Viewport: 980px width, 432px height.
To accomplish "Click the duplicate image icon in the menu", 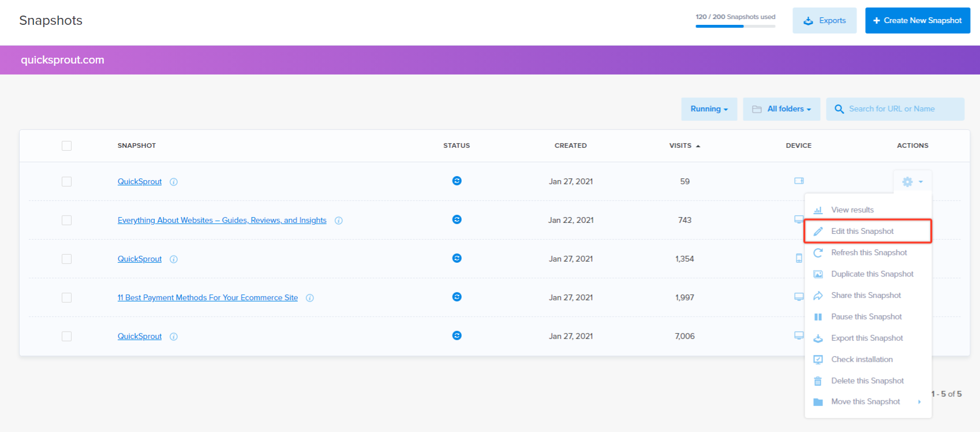I will (818, 274).
